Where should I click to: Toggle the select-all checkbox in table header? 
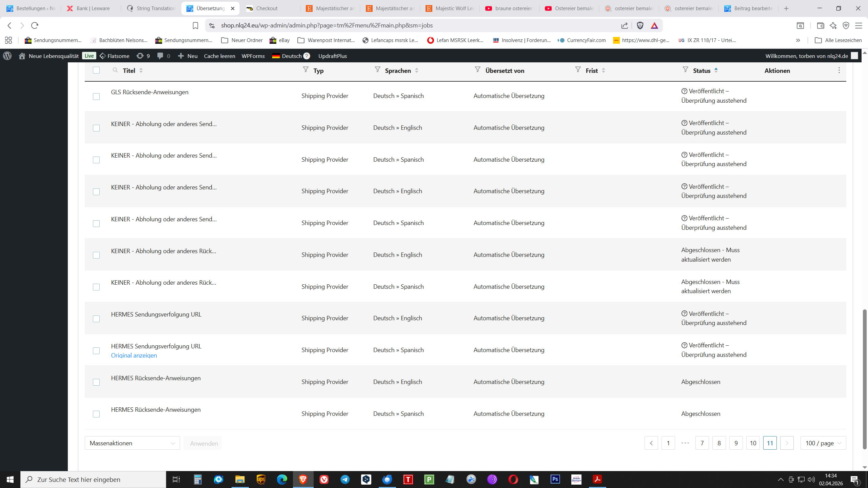point(96,70)
